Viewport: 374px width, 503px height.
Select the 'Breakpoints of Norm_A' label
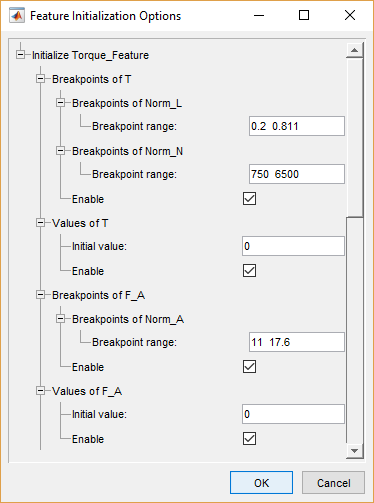pyautogui.click(x=128, y=319)
